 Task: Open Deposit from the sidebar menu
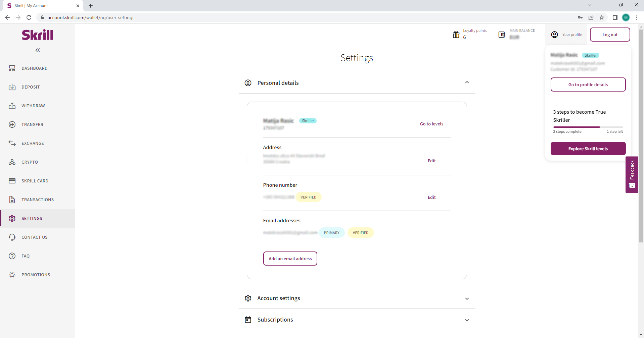pyautogui.click(x=38, y=87)
